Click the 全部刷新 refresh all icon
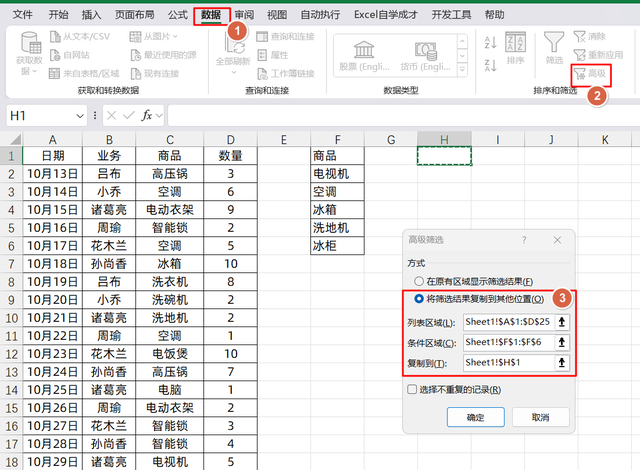Screen dimensions: 640x470 click(234, 45)
